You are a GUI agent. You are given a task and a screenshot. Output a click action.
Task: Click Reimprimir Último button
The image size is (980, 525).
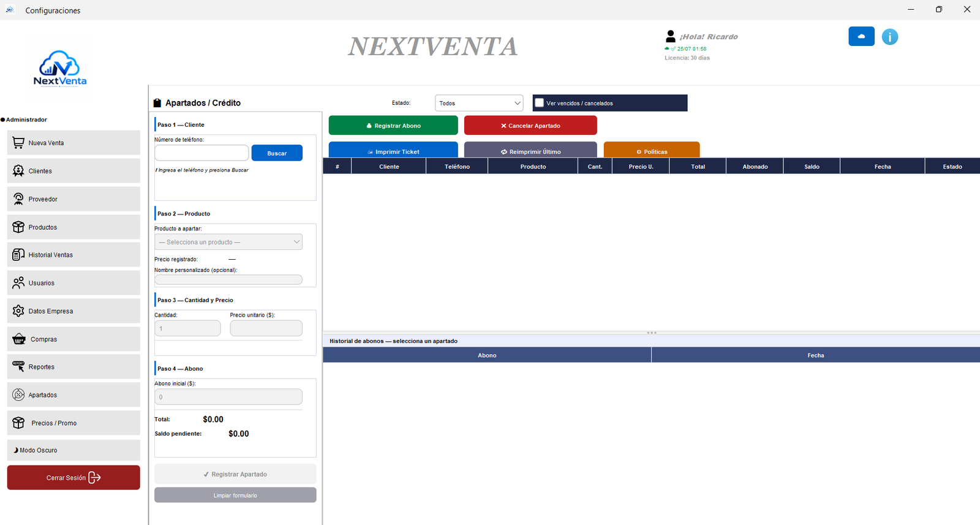coord(530,150)
